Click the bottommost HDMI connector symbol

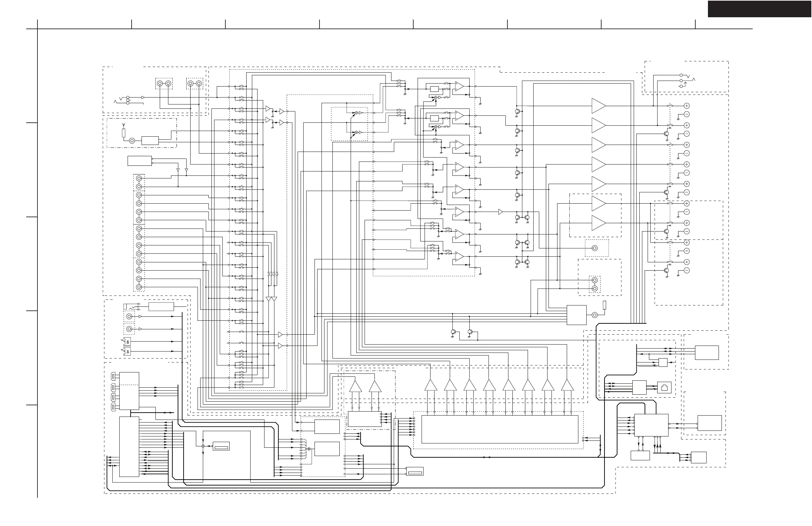tap(113, 407)
